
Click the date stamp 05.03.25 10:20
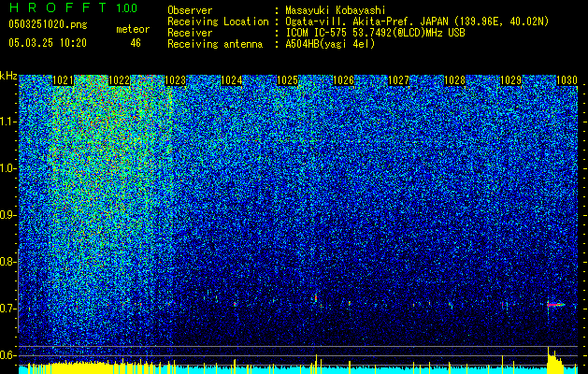pos(48,43)
